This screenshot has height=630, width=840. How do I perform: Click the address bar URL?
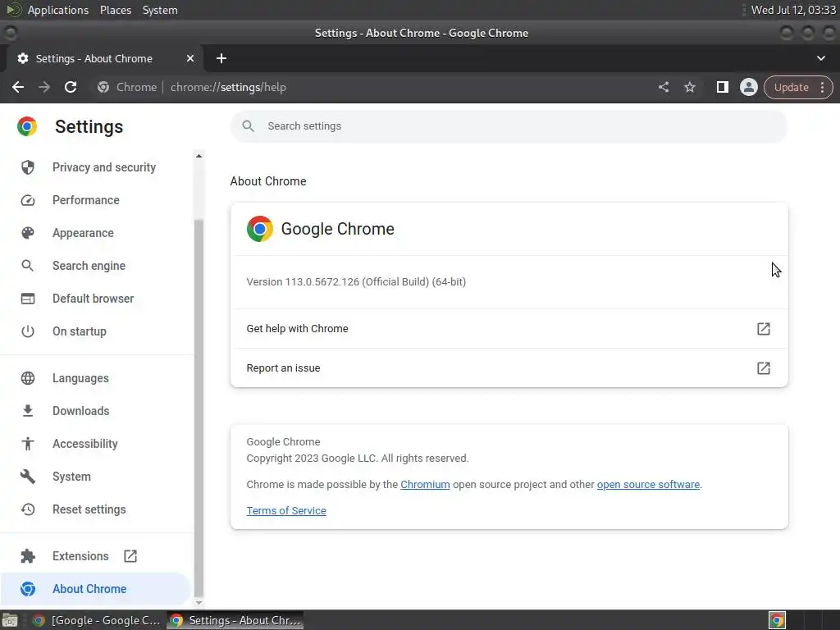coord(228,87)
